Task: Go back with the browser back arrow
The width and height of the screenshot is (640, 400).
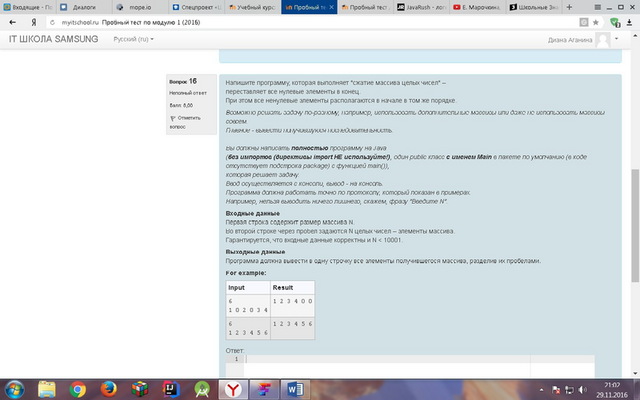Action: click(13, 22)
